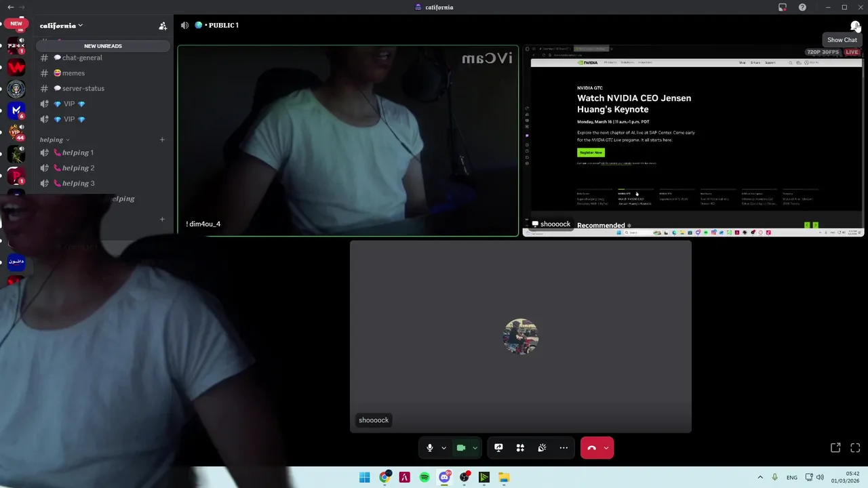Invite people to california server
Image resolution: width=868 pixels, height=488 pixels.
tap(163, 26)
